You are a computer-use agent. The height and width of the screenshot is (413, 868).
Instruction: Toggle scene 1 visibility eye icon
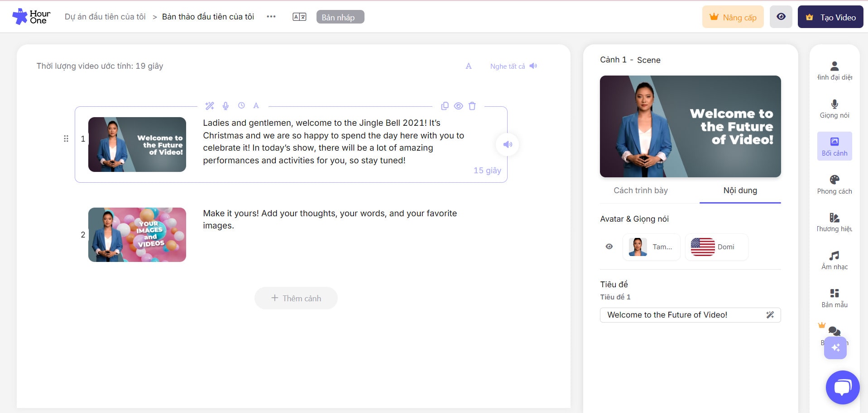[x=458, y=106]
